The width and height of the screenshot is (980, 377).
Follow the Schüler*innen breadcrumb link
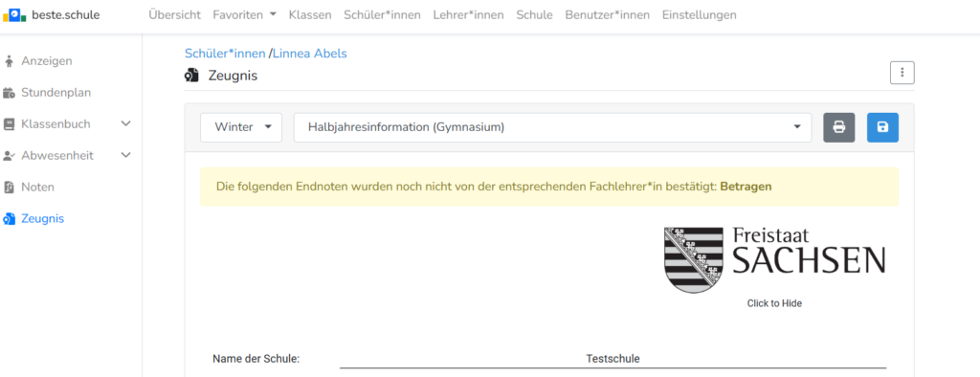225,54
